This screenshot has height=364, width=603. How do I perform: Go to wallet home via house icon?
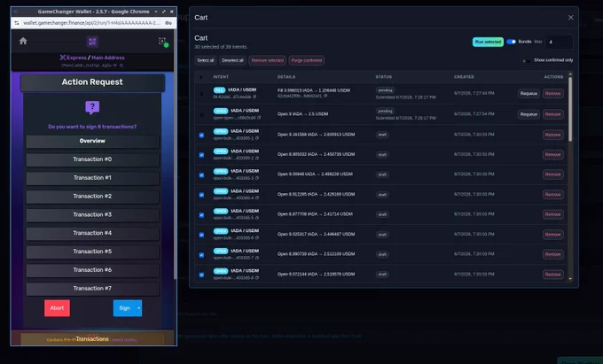pyautogui.click(x=23, y=41)
